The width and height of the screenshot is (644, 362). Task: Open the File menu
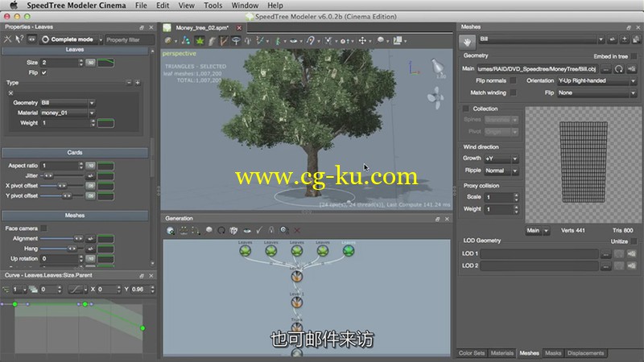pyautogui.click(x=141, y=6)
